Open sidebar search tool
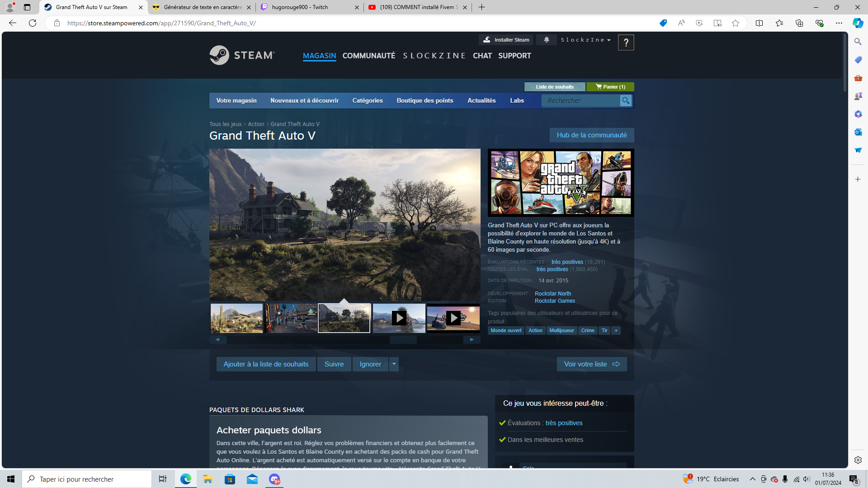The image size is (868, 488). click(x=858, y=42)
